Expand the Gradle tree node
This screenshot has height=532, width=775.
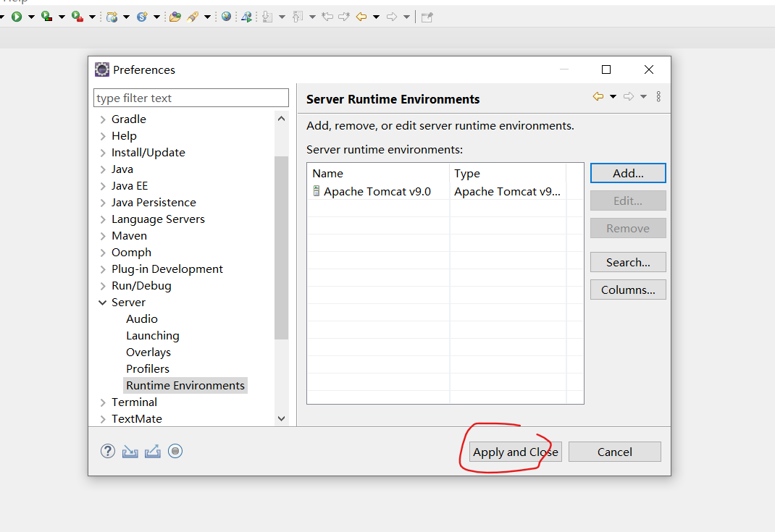click(103, 119)
